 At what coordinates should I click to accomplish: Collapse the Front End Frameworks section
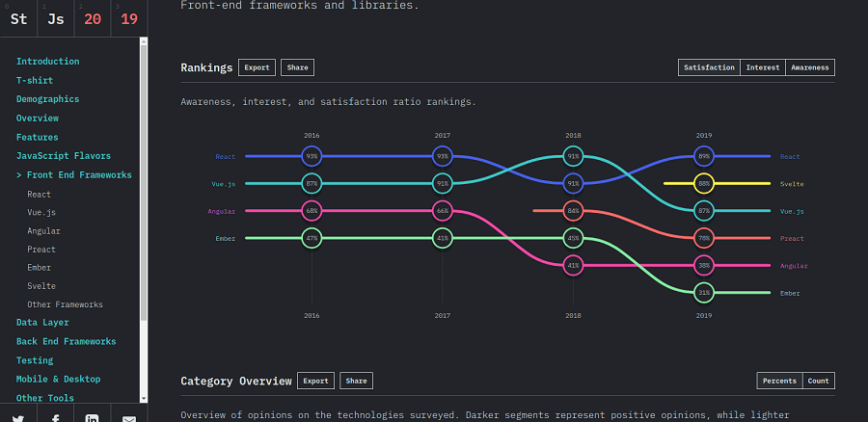point(74,174)
